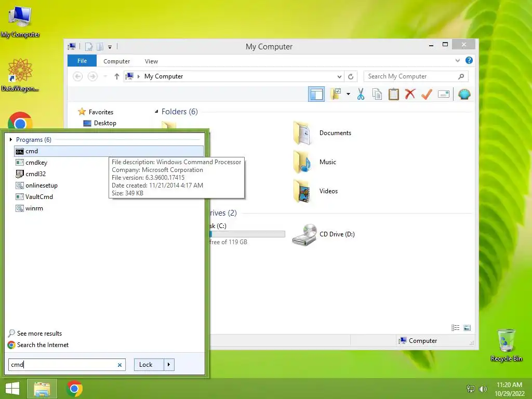Click Search the Internet link

pyautogui.click(x=38, y=345)
